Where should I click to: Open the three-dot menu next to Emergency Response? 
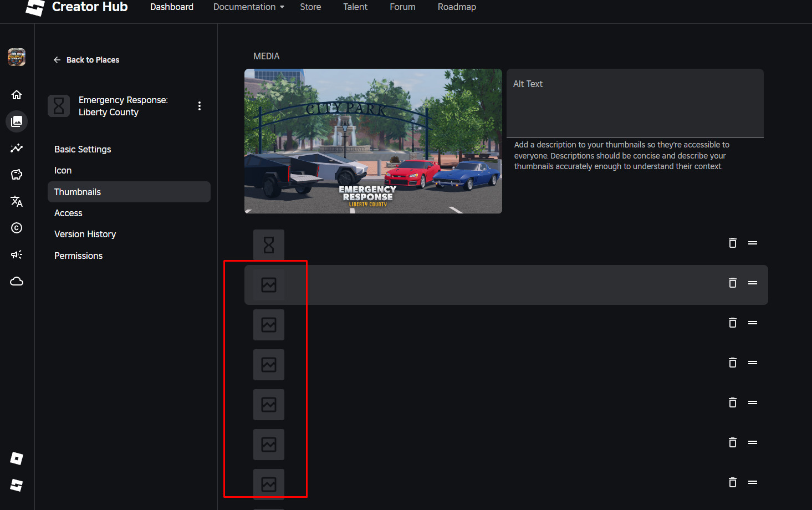click(x=199, y=105)
